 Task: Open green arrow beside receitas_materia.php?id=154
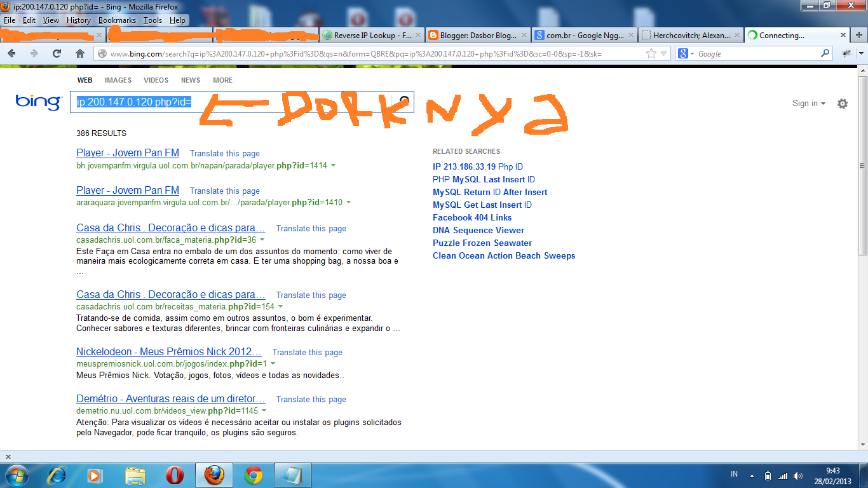tap(281, 307)
